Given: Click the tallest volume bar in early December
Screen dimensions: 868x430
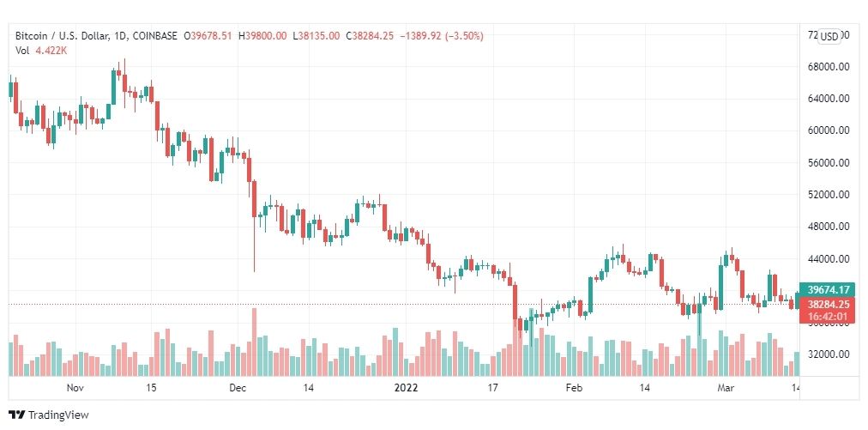Looking at the screenshot, I should tap(255, 342).
